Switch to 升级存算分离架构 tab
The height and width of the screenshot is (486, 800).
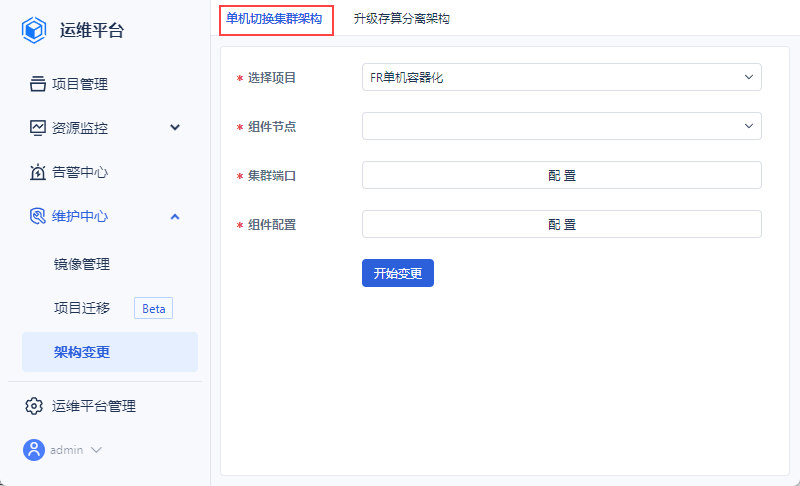(x=401, y=19)
